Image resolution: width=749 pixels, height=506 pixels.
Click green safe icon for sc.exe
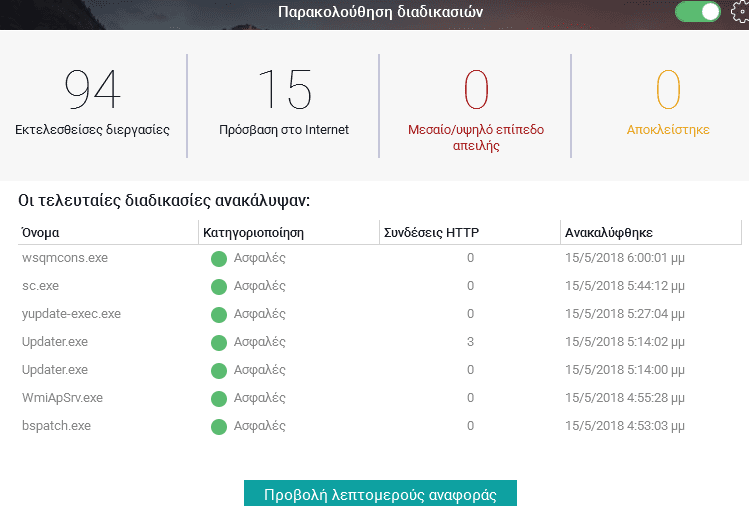coord(219,287)
